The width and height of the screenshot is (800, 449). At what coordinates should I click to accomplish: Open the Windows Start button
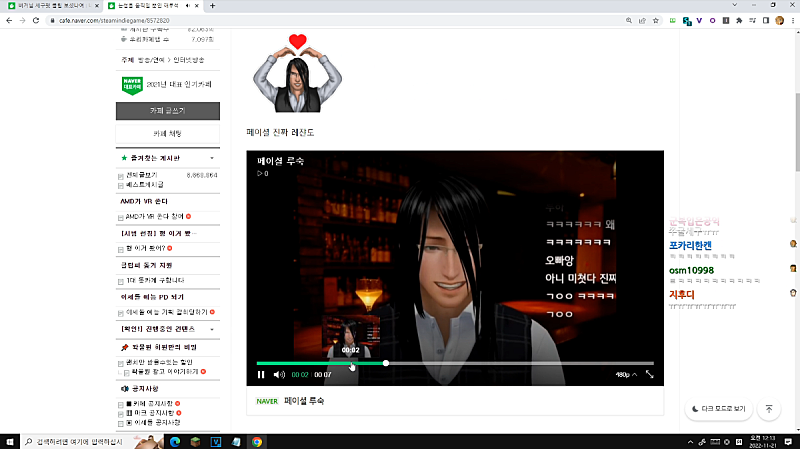coord(10,442)
